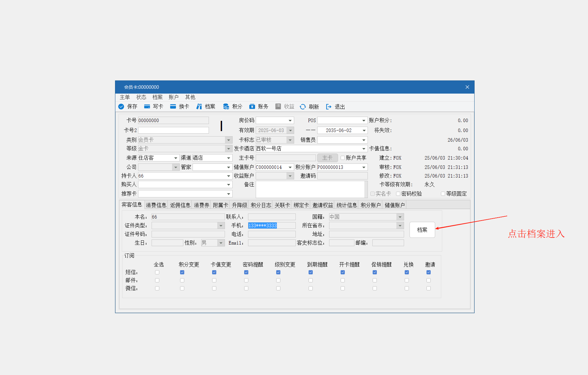Toggle the 密码校验 checkbox

point(398,194)
